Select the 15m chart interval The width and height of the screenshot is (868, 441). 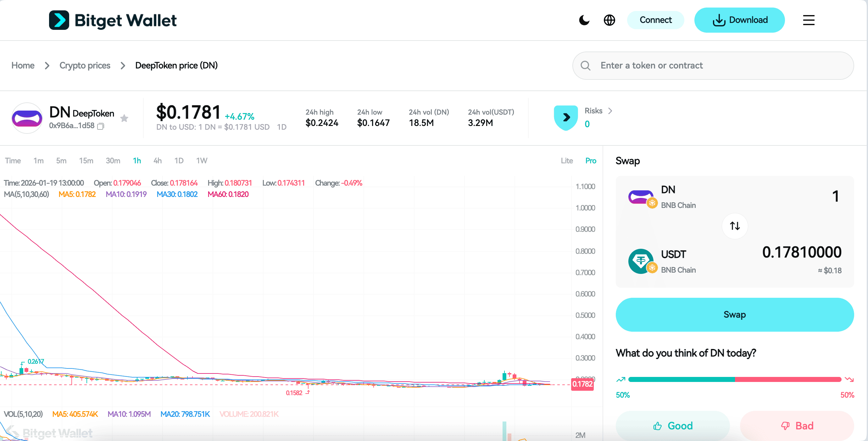pyautogui.click(x=86, y=161)
